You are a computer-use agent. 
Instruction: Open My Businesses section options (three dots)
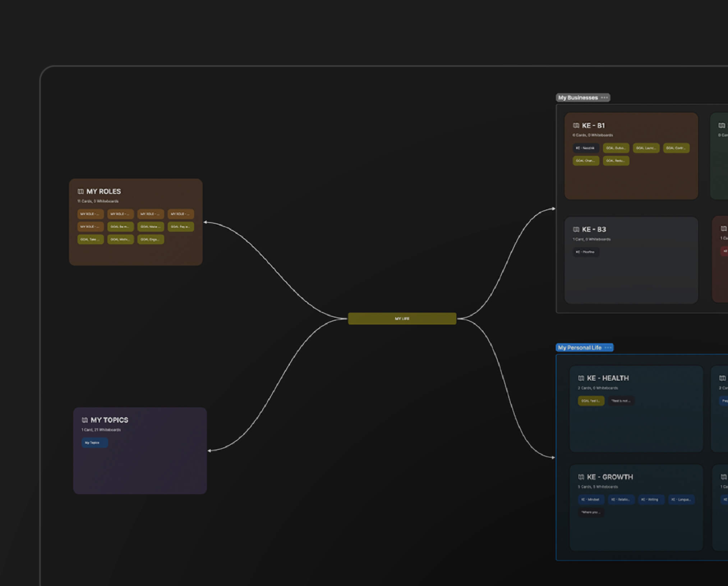(x=604, y=98)
